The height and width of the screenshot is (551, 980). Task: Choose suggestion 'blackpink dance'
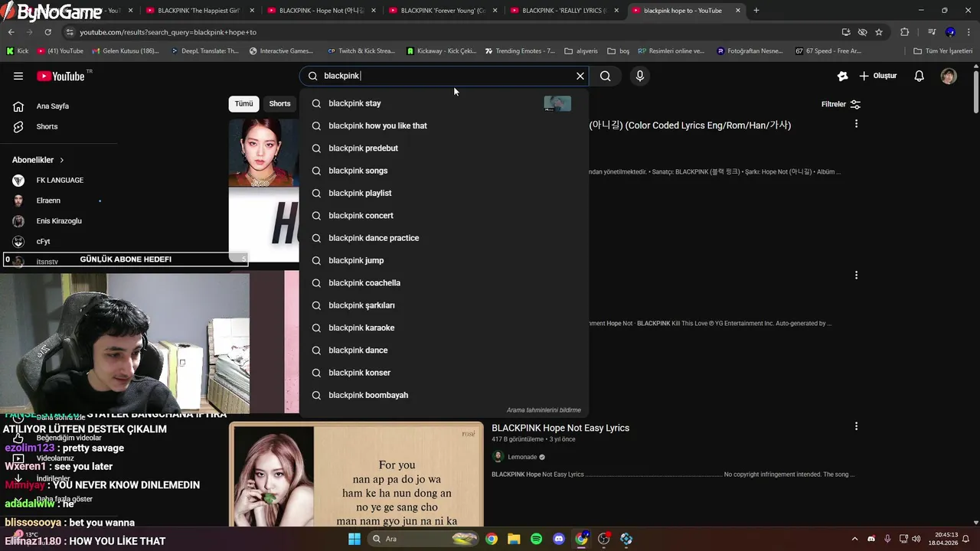pyautogui.click(x=445, y=350)
